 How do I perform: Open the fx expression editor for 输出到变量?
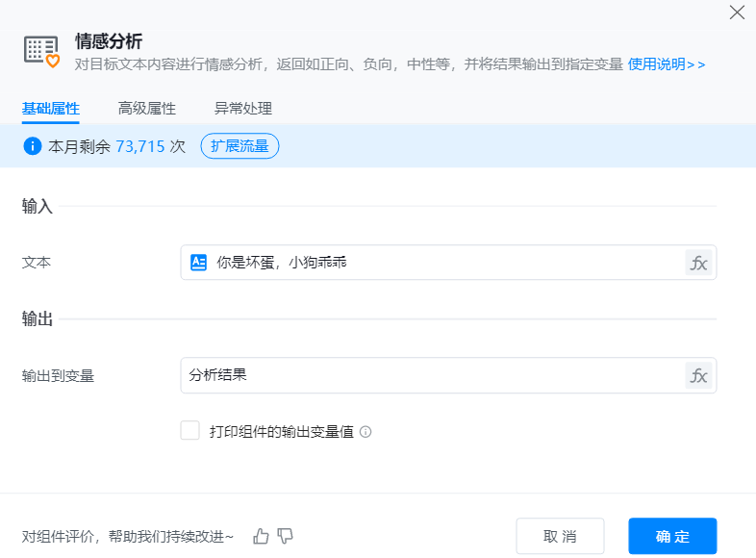(699, 375)
